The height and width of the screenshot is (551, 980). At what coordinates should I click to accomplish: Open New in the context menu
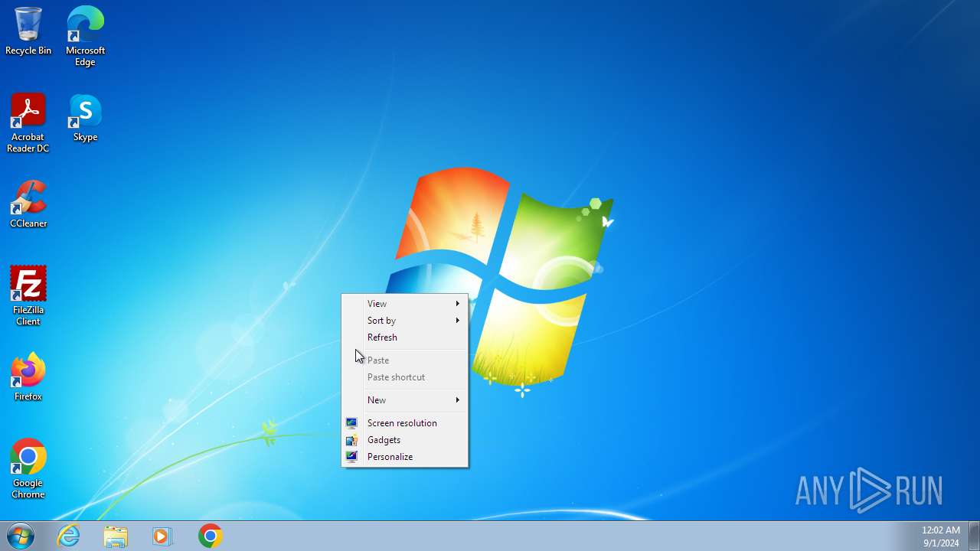coord(404,400)
